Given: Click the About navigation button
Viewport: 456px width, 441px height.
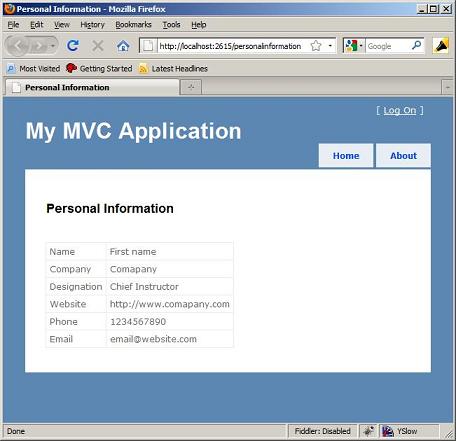Looking at the screenshot, I should tap(403, 156).
